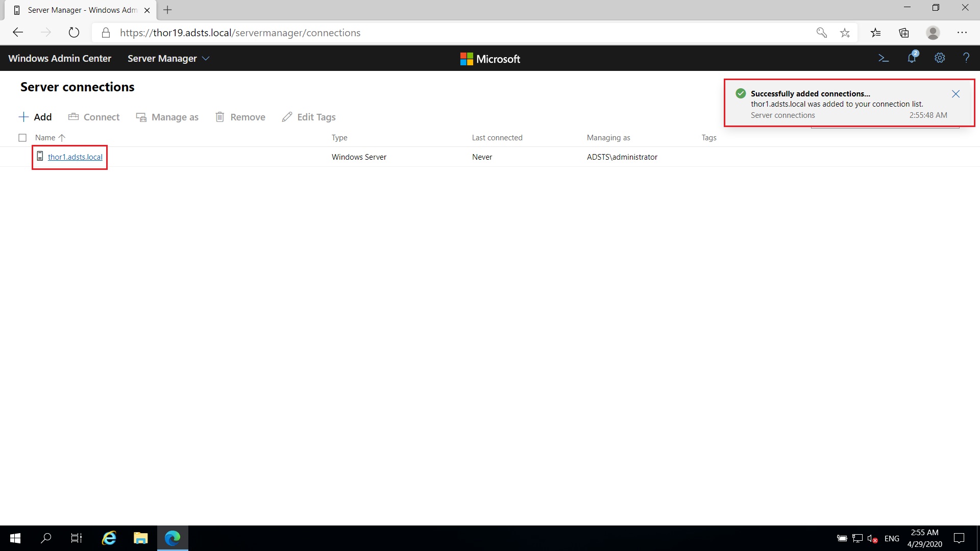Open the PowerShell console icon in header
This screenshot has height=551, width=980.
(x=884, y=58)
